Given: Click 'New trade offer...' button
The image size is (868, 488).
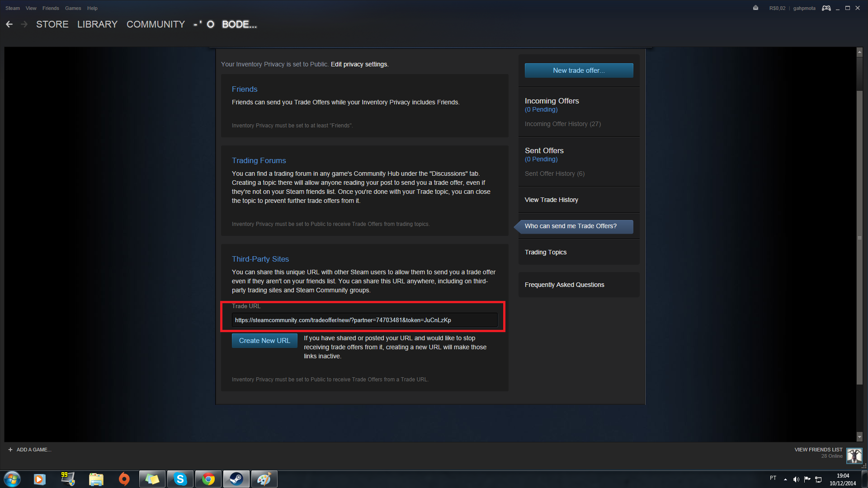Looking at the screenshot, I should pos(578,70).
